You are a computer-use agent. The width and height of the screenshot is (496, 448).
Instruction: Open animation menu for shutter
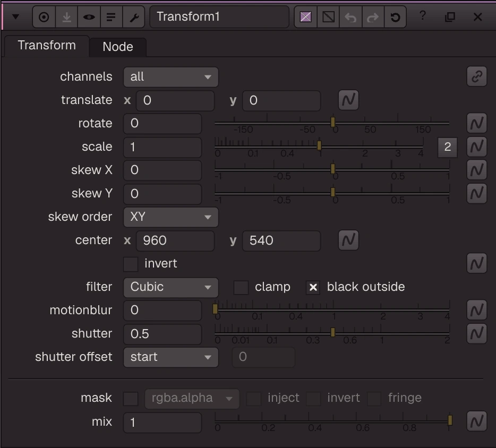tap(477, 333)
